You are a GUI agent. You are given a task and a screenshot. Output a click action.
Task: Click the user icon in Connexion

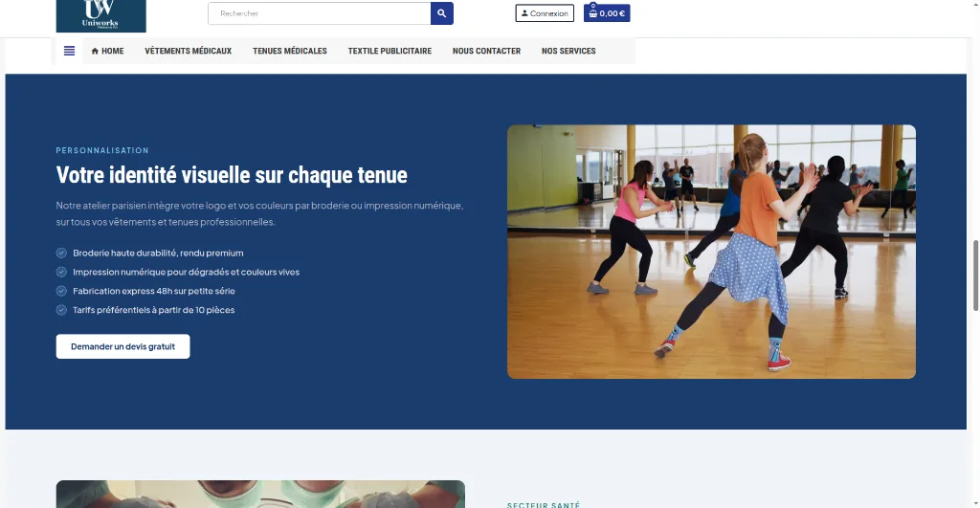(524, 13)
